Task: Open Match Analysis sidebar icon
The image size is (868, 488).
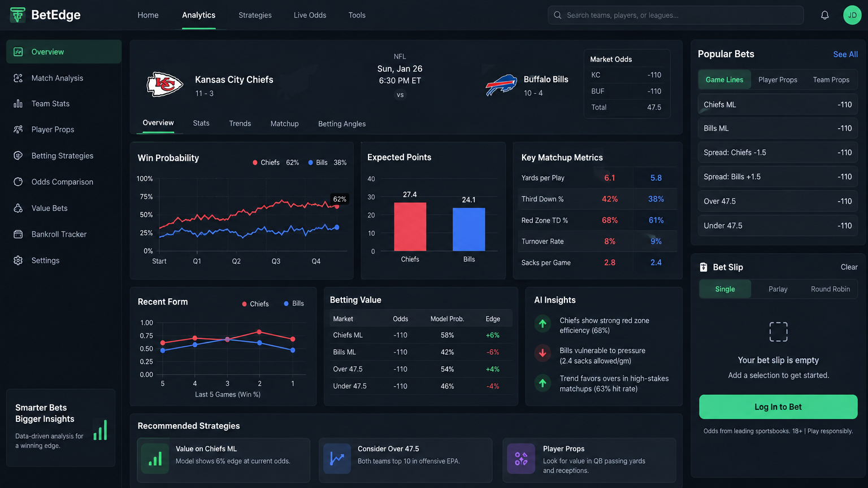Action: [18, 78]
